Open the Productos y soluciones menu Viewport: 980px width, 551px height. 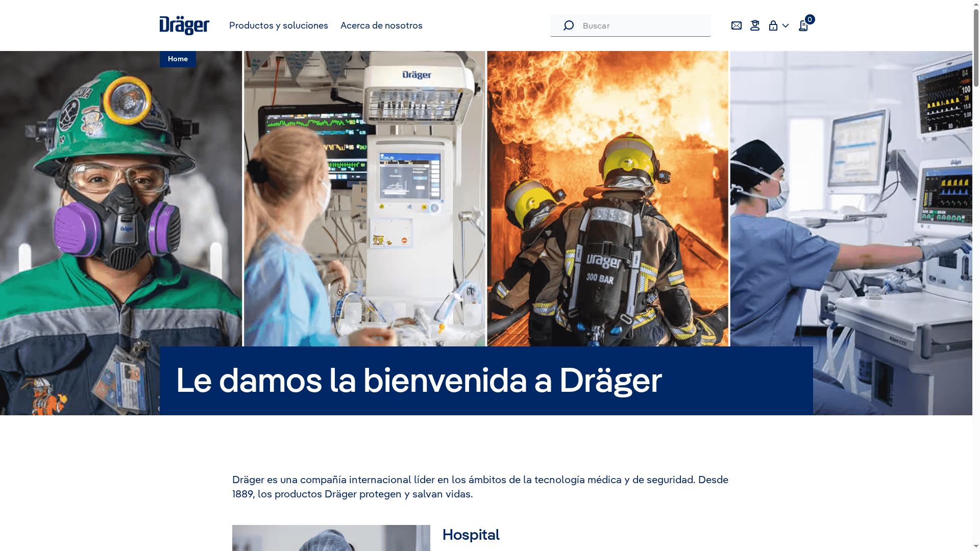(x=278, y=26)
